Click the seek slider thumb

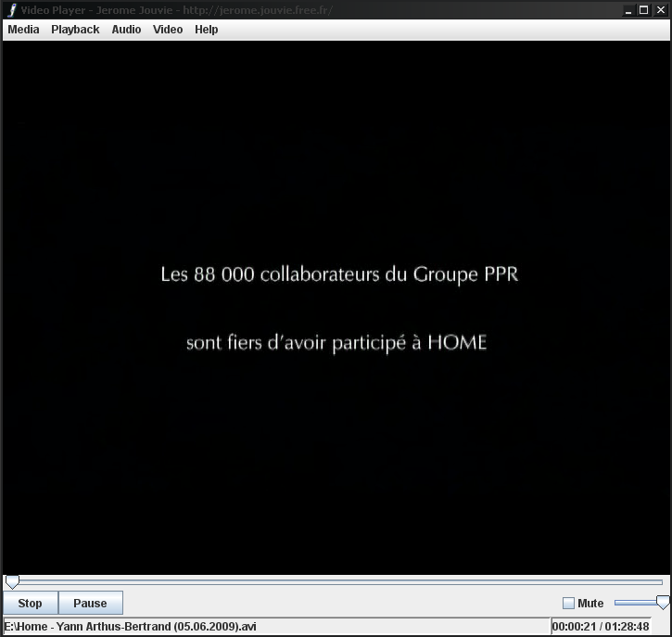tap(12, 582)
